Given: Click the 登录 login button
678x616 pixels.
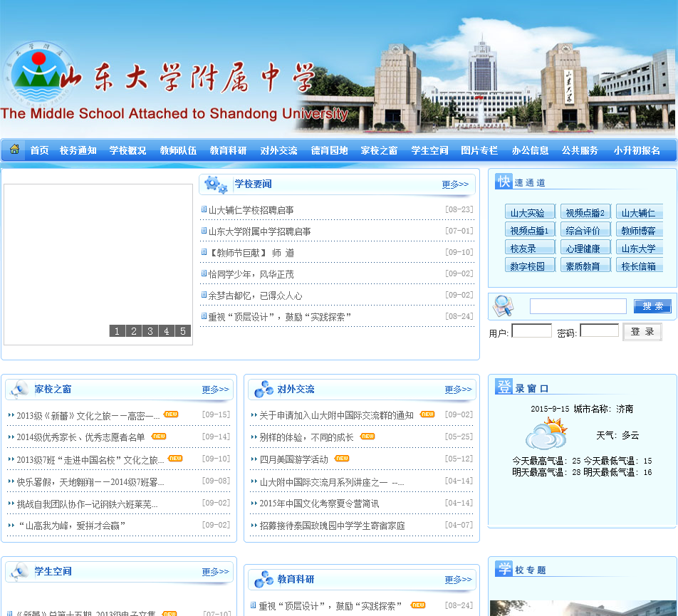Looking at the screenshot, I should (642, 332).
